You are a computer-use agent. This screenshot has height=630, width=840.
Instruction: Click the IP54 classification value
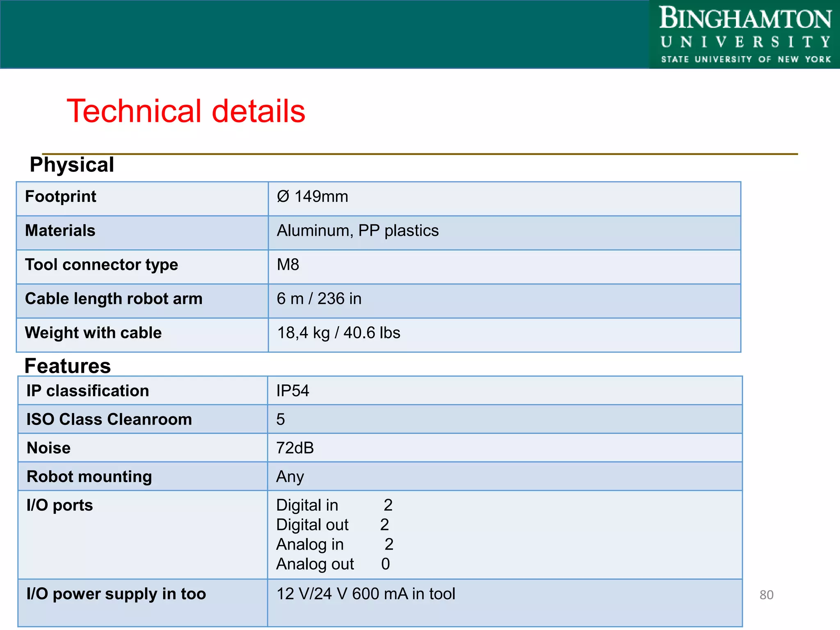[x=292, y=390]
